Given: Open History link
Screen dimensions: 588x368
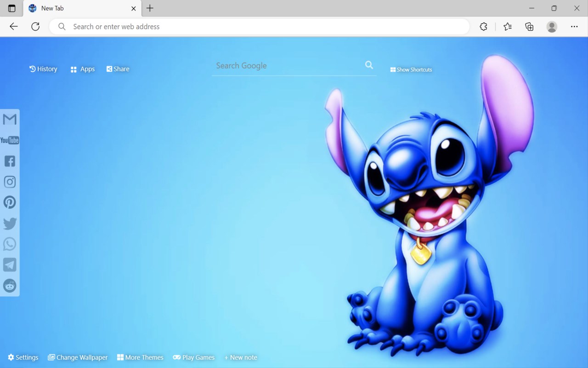Looking at the screenshot, I should [x=43, y=69].
